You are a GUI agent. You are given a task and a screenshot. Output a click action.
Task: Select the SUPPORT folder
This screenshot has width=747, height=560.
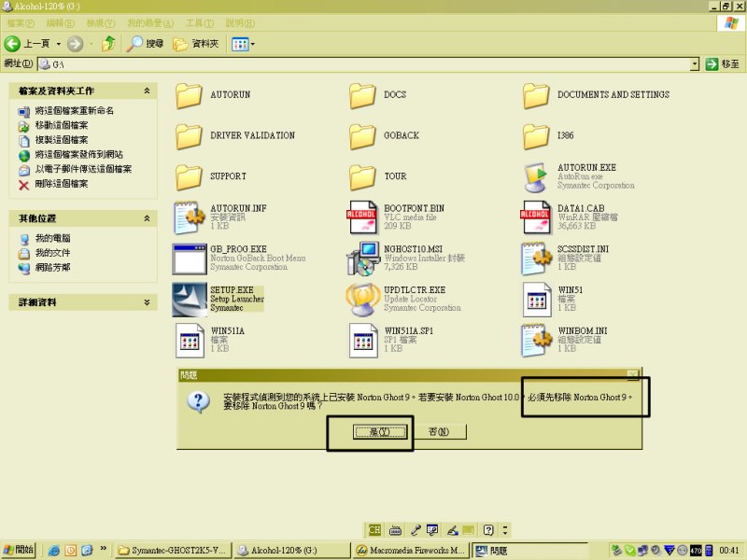point(190,177)
